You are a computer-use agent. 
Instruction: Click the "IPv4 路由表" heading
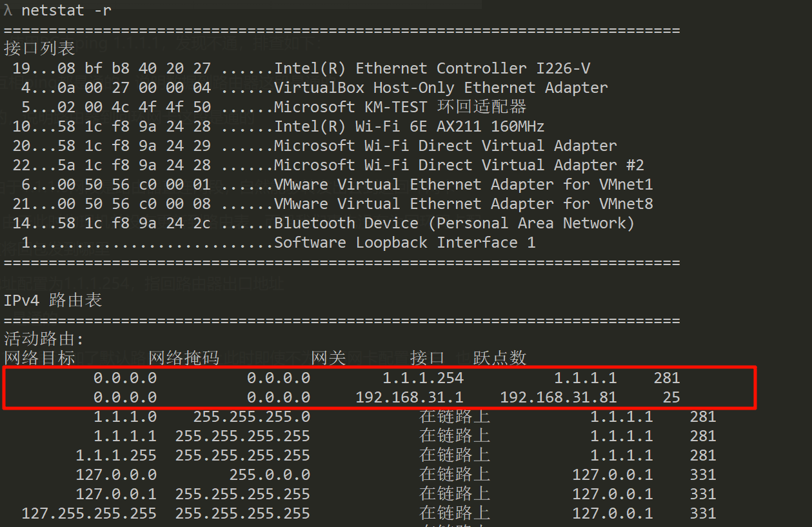[x=53, y=301]
